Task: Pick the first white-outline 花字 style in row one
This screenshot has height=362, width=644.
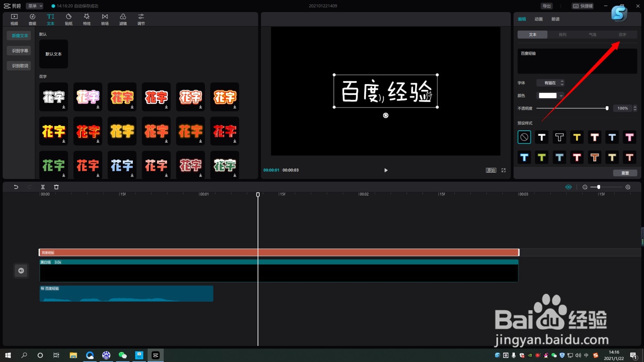Action: [x=54, y=97]
